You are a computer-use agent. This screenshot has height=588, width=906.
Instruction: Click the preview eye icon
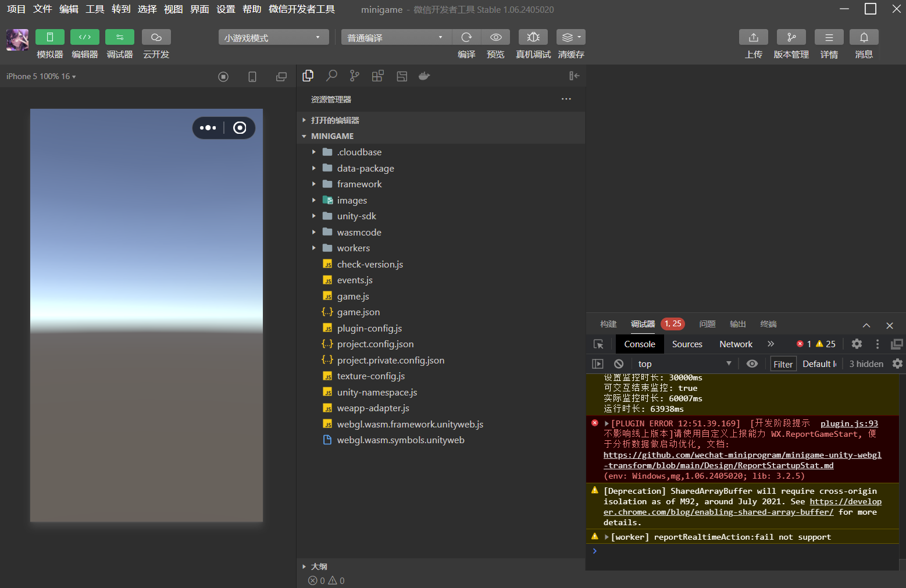[496, 37]
